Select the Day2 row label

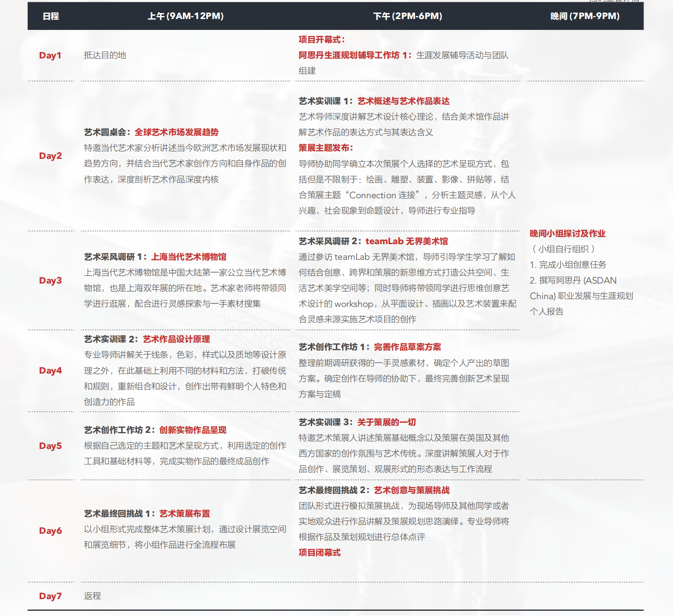[x=50, y=156]
